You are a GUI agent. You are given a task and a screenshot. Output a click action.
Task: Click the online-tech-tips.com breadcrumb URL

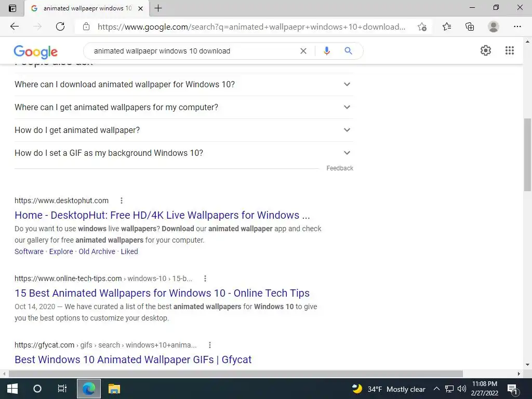click(103, 278)
